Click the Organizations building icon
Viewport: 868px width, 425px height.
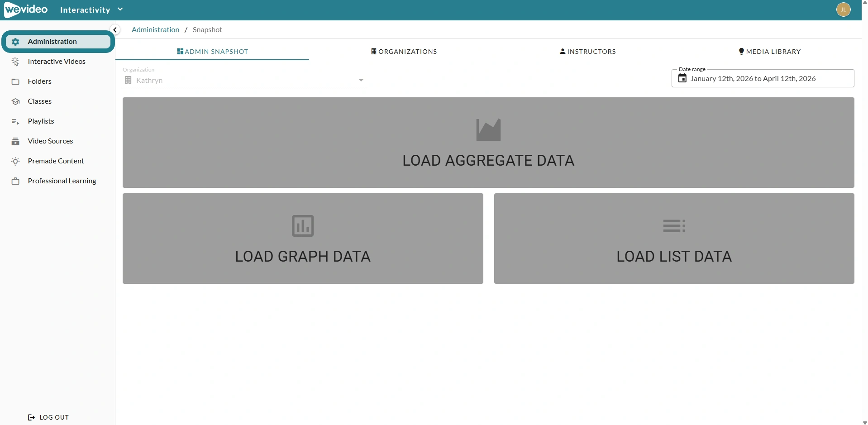coord(374,52)
